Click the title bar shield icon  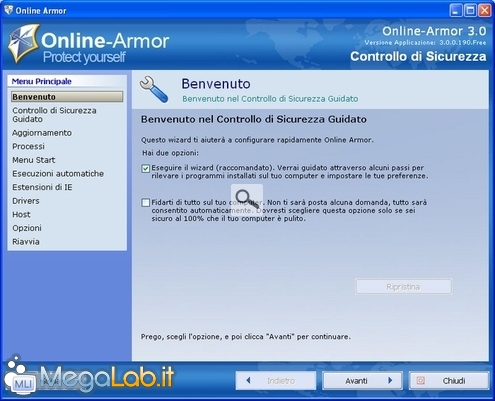tap(8, 10)
